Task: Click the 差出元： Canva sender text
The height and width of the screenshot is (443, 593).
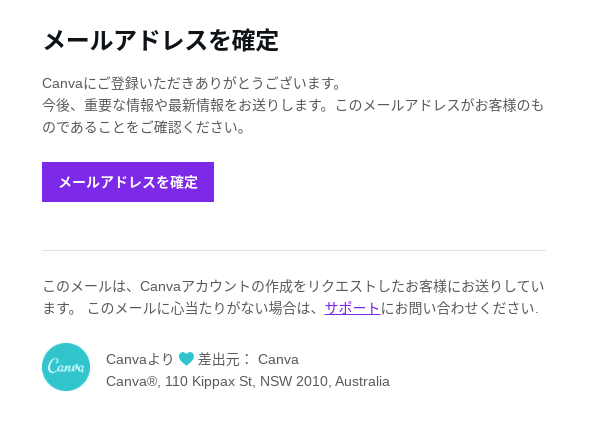Action: (248, 359)
